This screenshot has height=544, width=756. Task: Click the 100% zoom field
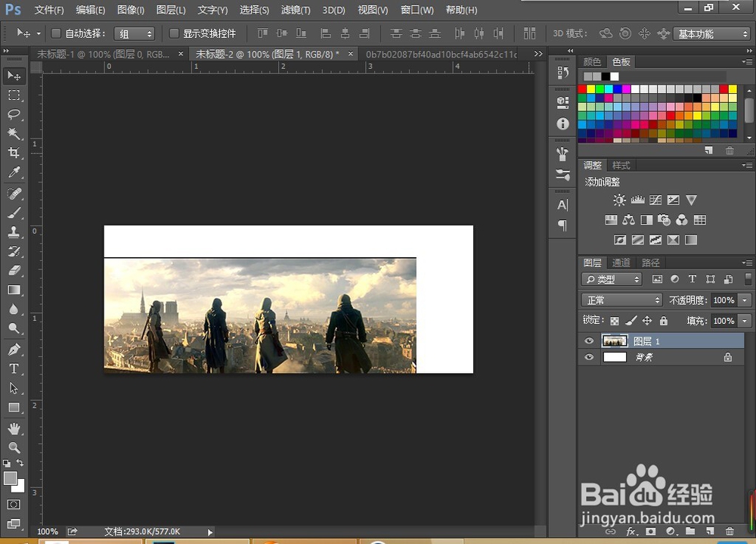click(48, 531)
